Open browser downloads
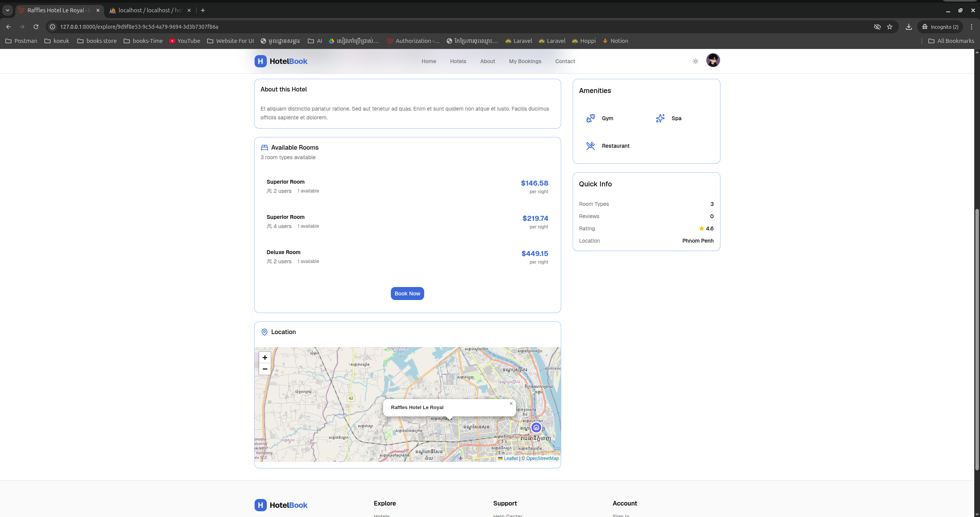 (909, 27)
